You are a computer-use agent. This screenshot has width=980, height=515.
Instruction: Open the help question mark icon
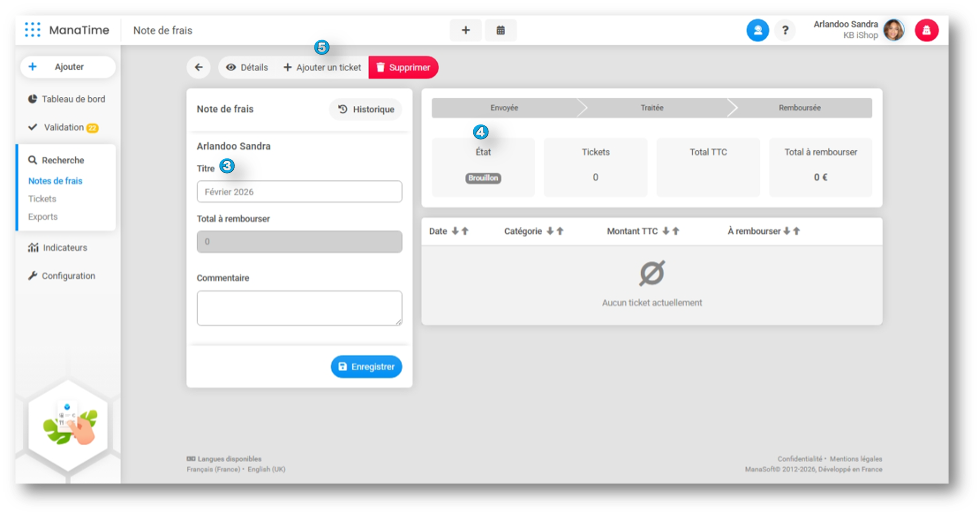[785, 30]
